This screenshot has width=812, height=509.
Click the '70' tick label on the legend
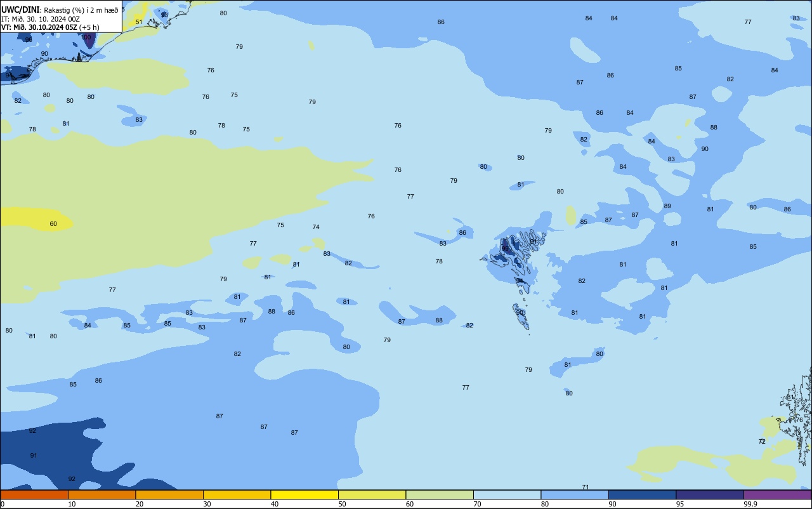(477, 504)
